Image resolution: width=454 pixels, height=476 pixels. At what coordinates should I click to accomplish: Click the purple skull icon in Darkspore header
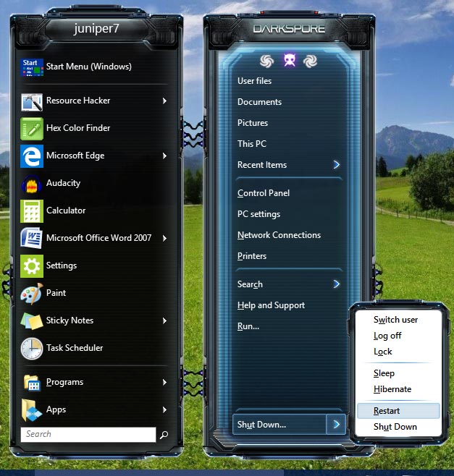(290, 61)
